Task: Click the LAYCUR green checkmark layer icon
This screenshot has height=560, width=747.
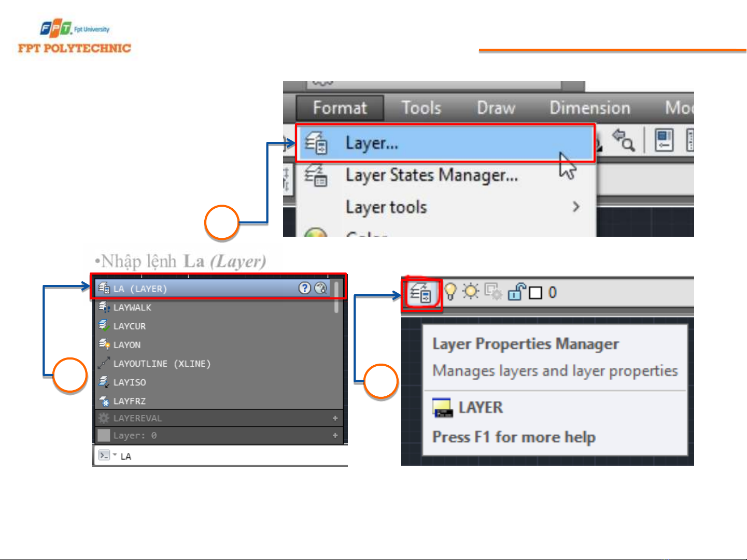Action: (104, 326)
